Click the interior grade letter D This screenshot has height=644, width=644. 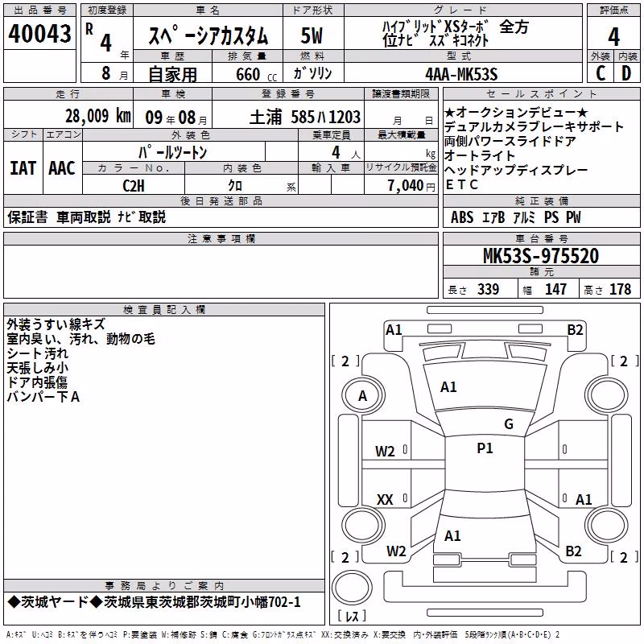click(x=626, y=73)
